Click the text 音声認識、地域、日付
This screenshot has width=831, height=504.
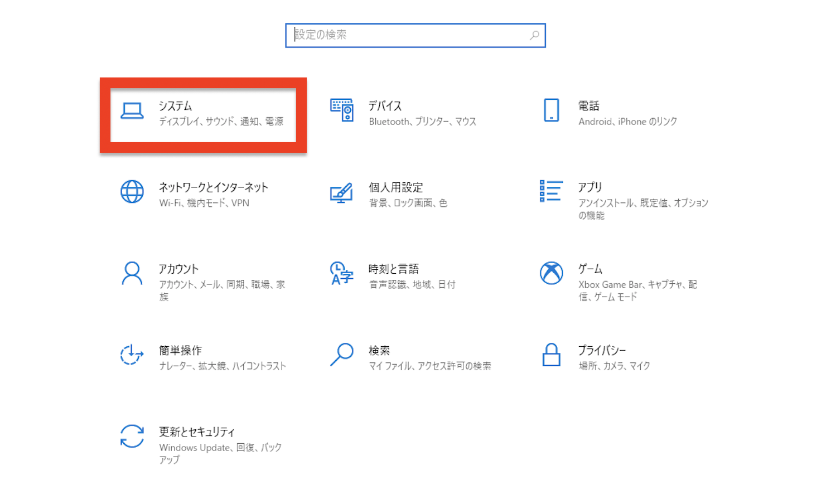[x=412, y=284]
